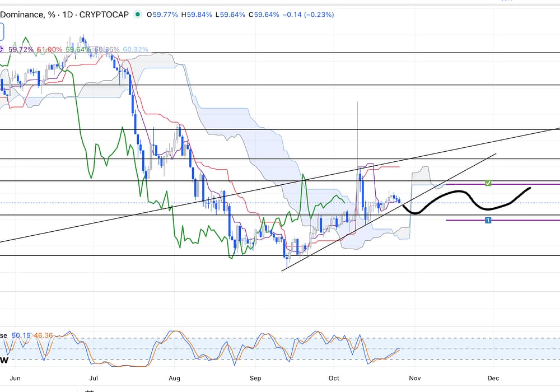Click the Dominance symbol title
560x392 pixels.
pos(21,15)
